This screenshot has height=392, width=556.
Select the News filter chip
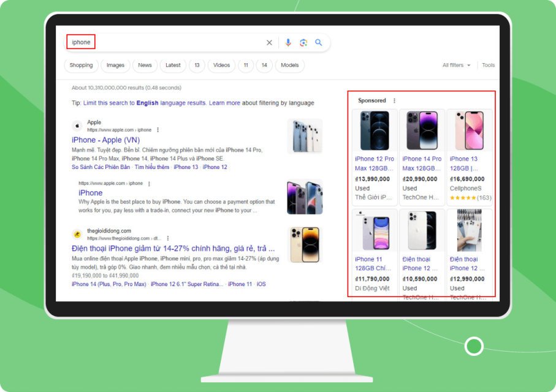pyautogui.click(x=145, y=65)
